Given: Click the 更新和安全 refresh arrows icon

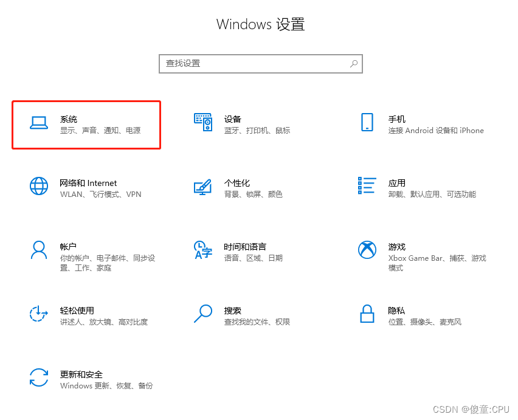Looking at the screenshot, I should [x=39, y=377].
